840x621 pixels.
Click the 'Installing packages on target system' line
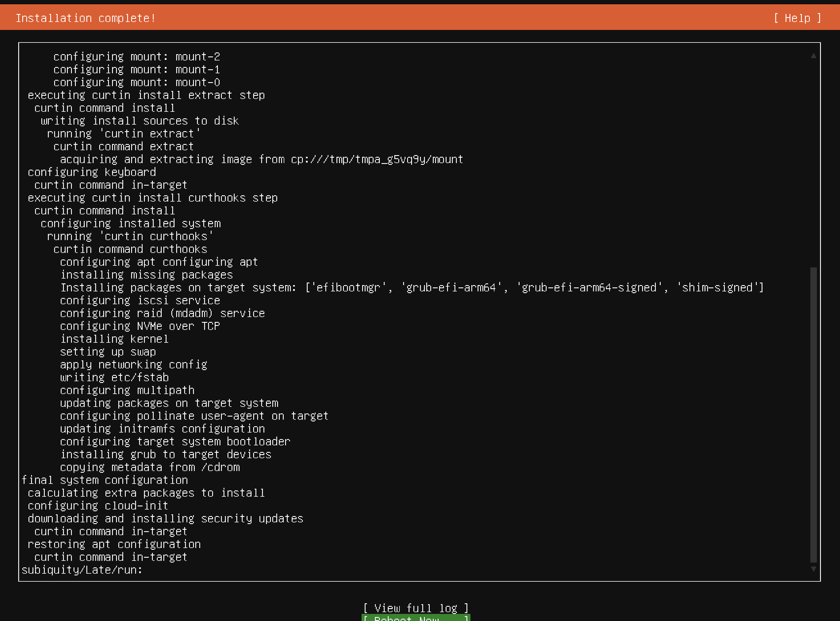pos(412,288)
